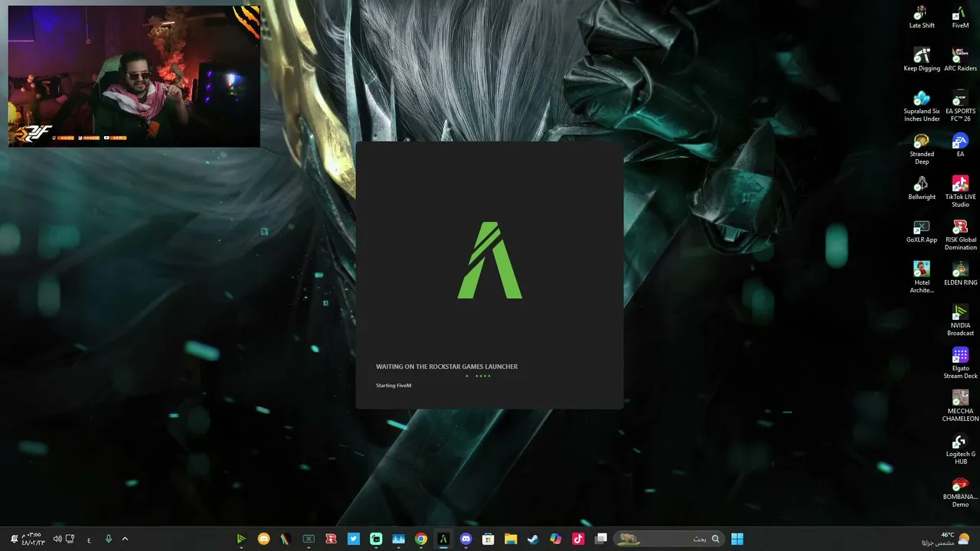Click the microphone tray icon
The height and width of the screenshot is (551, 980).
(x=109, y=539)
